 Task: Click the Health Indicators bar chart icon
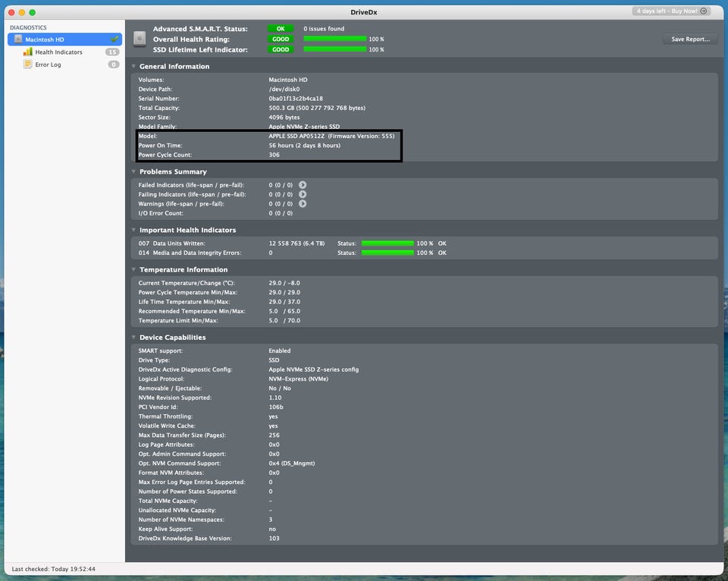[28, 52]
